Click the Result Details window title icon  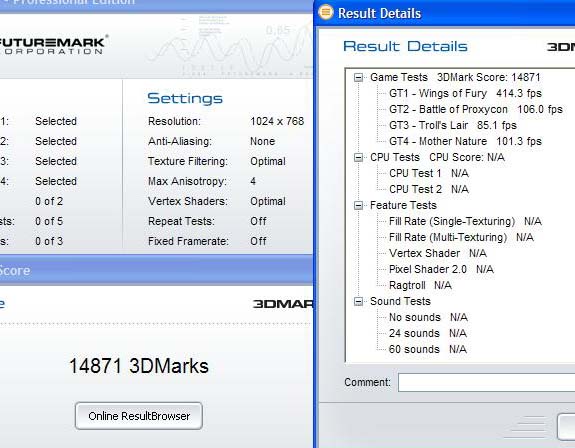pos(326,12)
